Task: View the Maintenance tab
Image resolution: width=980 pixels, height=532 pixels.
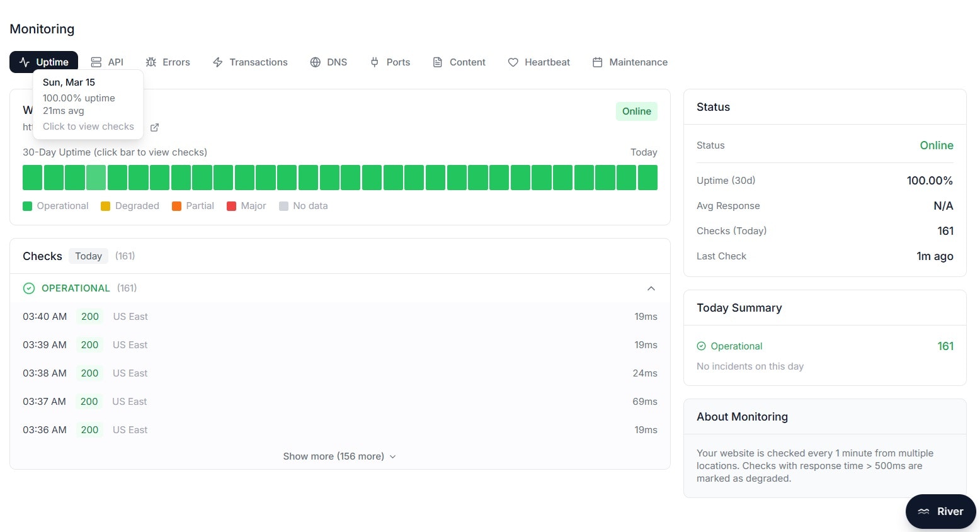Action: [630, 62]
